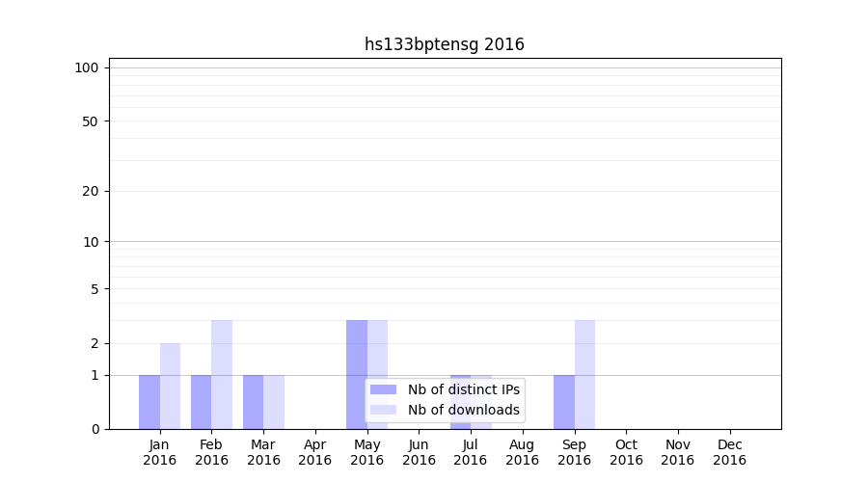Click the 'Nb of downloads' legend label

pos(464,410)
